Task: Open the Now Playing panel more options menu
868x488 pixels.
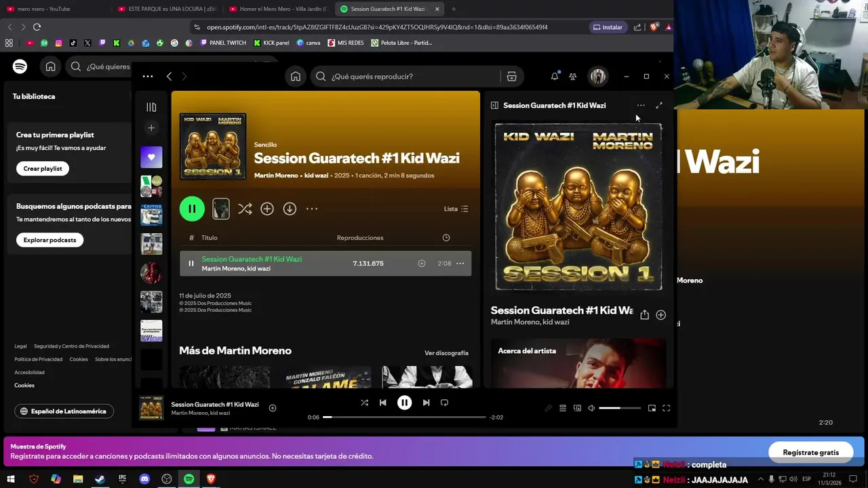Action: 641,105
